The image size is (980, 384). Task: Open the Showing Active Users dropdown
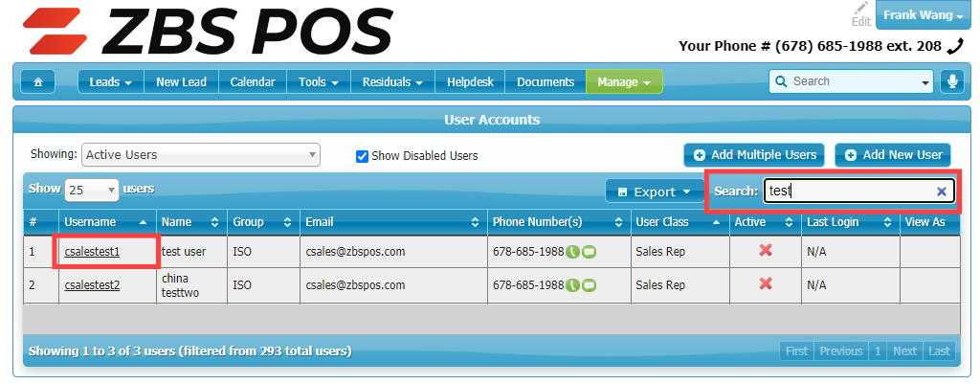pyautogui.click(x=201, y=155)
